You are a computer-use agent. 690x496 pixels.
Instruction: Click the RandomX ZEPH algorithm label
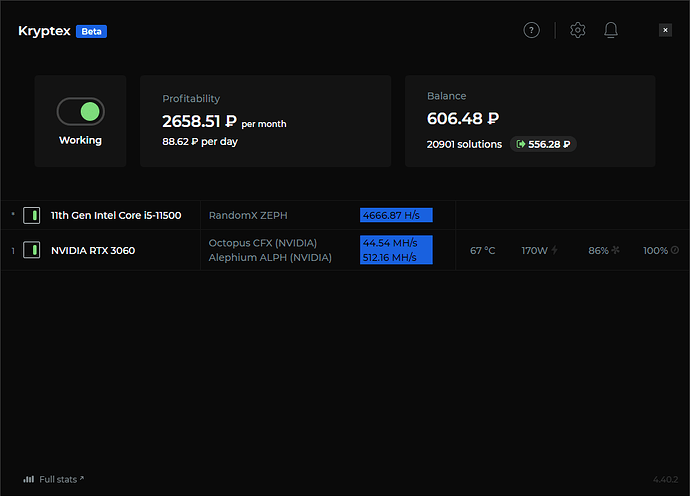pos(248,215)
